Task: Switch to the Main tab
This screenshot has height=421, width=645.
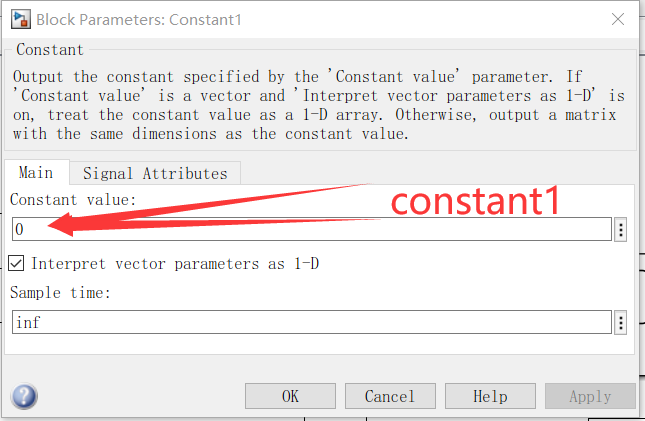Action: tap(36, 173)
